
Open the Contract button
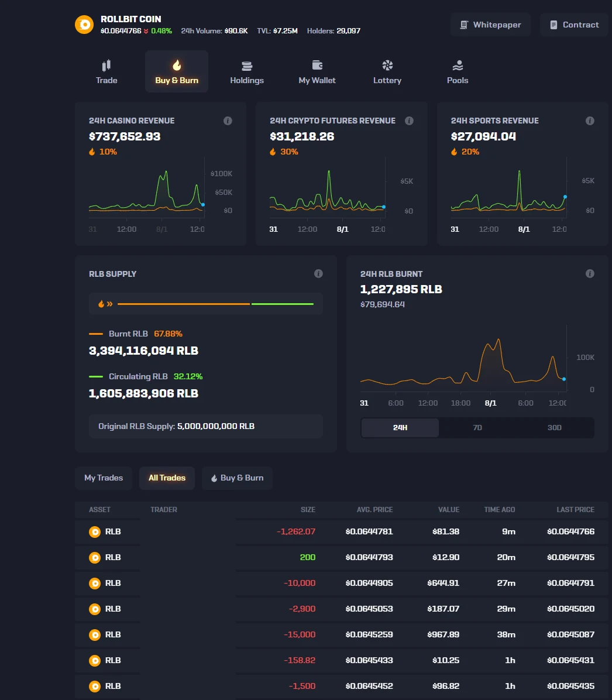(574, 25)
